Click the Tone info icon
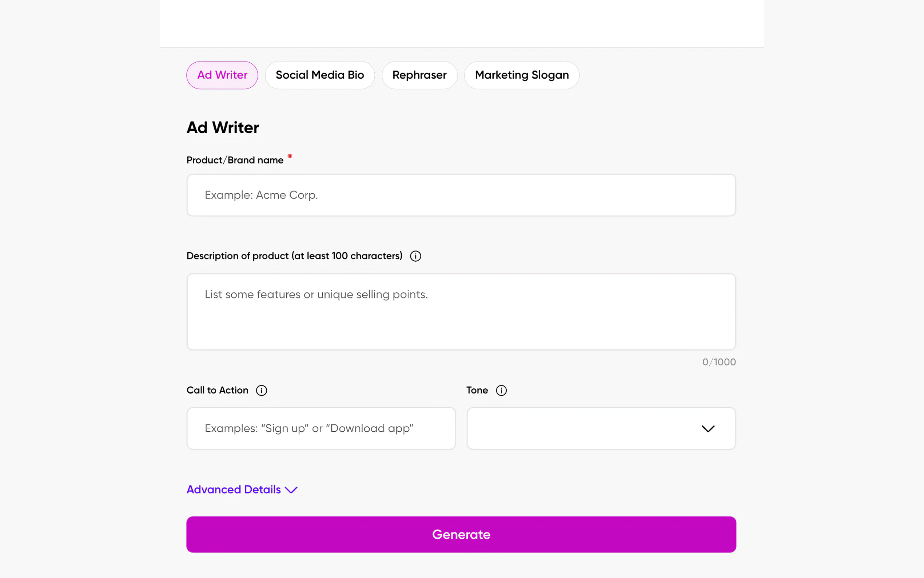 pos(501,390)
